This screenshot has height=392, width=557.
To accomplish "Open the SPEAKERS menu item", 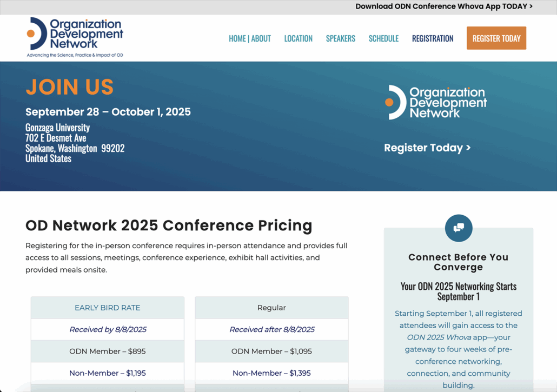I will point(341,38).
